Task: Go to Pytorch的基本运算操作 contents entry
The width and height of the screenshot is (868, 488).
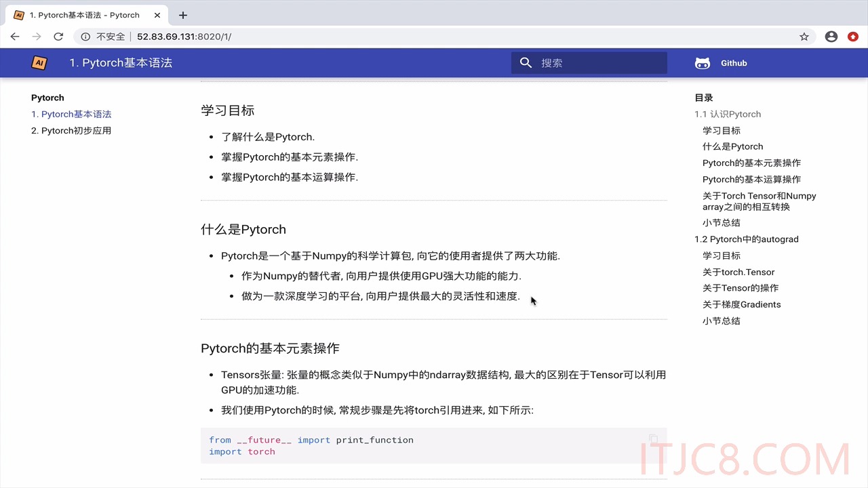Action: pos(751,180)
